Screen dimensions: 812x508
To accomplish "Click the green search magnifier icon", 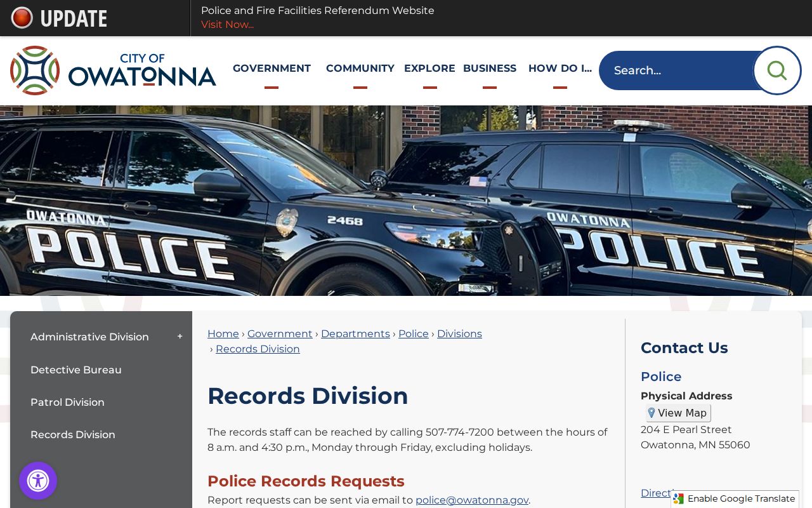I will [776, 70].
